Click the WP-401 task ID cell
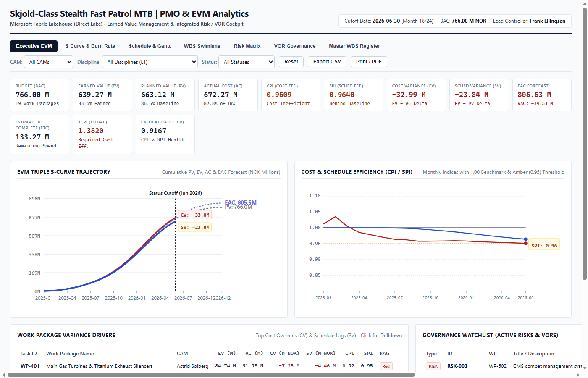Image resolution: width=588 pixels, height=378 pixels. tap(30, 366)
